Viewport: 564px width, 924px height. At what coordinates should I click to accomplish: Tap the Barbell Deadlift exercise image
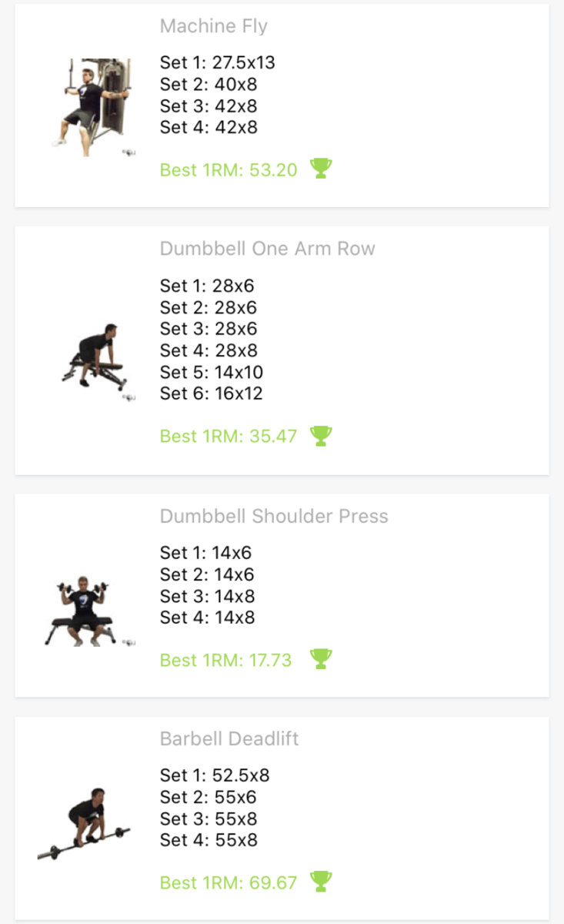[86, 824]
